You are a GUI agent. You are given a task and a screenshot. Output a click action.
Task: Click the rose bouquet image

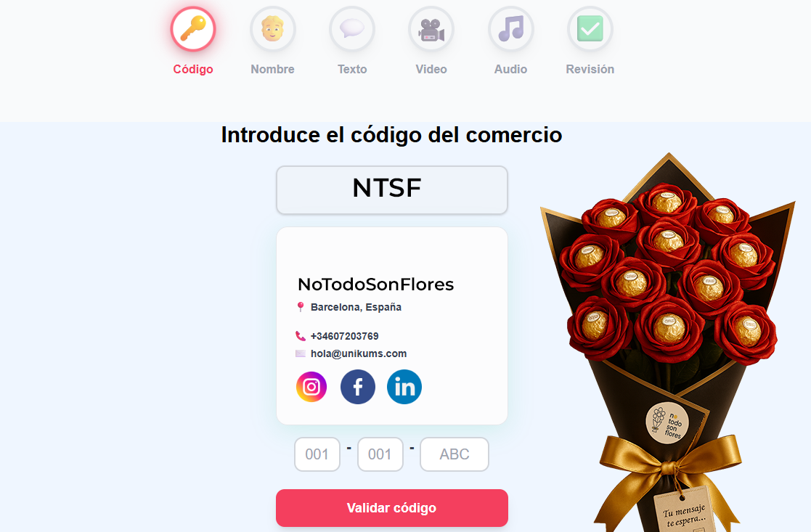(668, 343)
